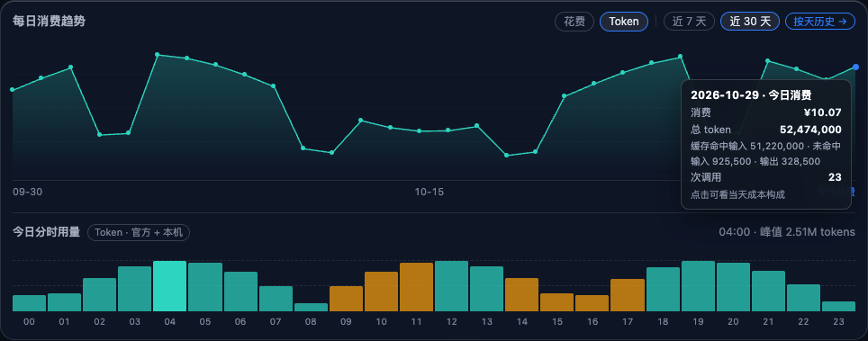Viewport: 868px width, 341px height.
Task: Select the 07 hour bar
Action: point(276,299)
